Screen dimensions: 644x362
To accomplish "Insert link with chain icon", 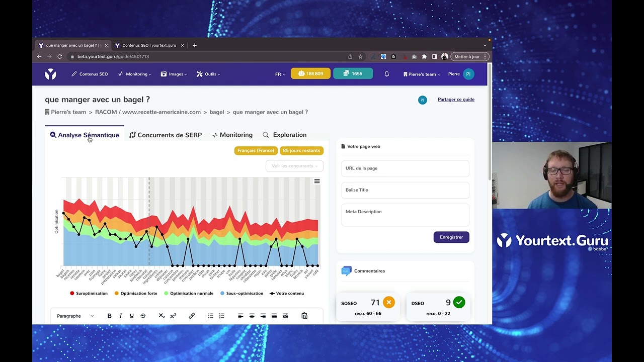I will (x=192, y=316).
